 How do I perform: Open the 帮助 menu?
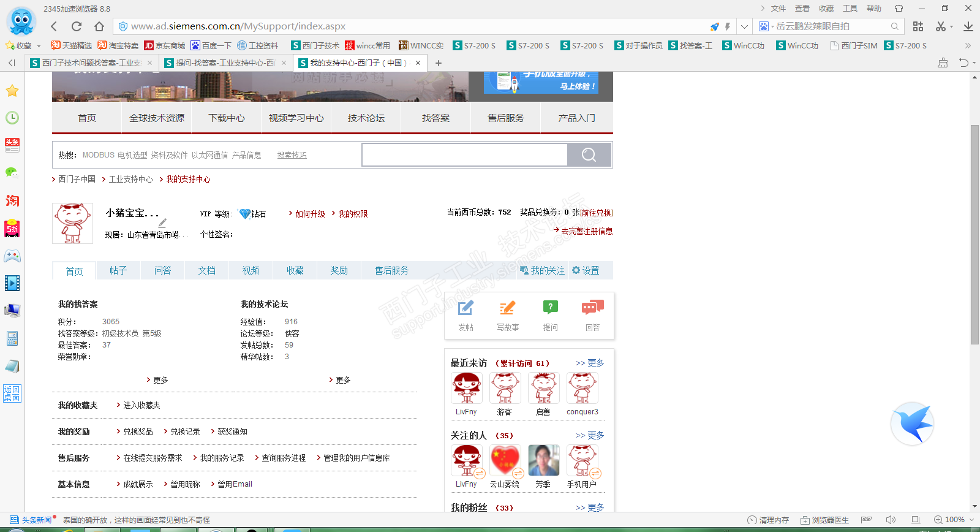coord(874,8)
